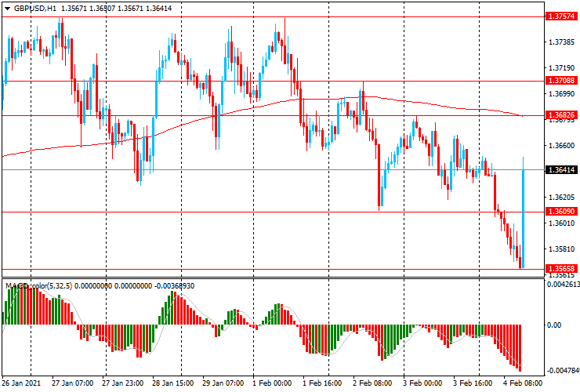The width and height of the screenshot is (580, 392).
Task: Click the 4 Feb 08:00 time label
Action: pos(522,384)
